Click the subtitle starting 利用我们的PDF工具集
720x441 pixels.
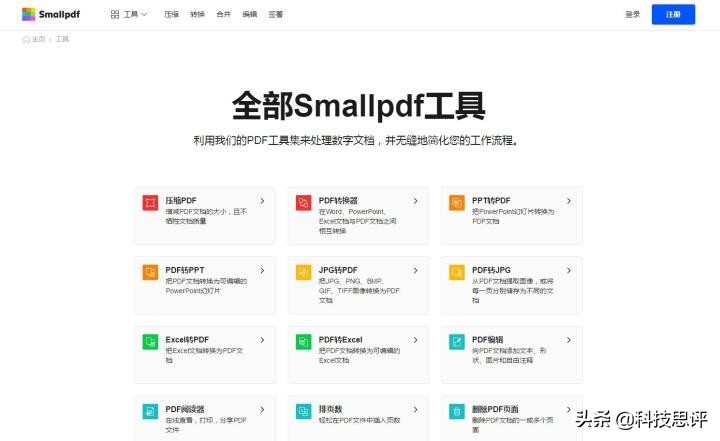[356, 141]
